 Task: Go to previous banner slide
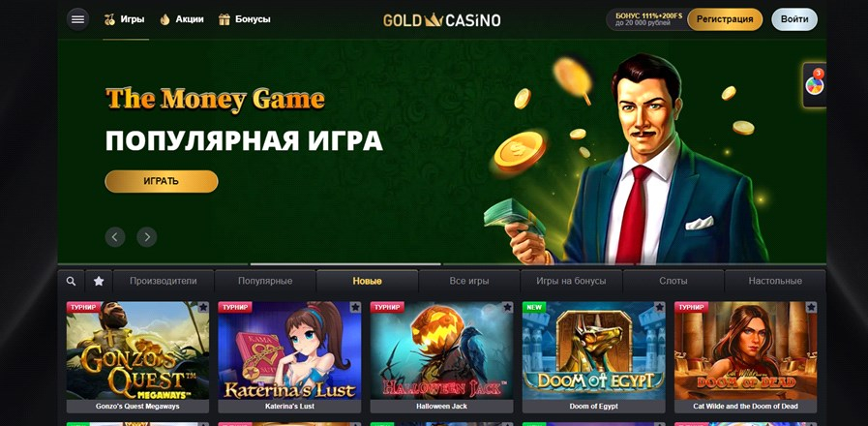coord(114,237)
